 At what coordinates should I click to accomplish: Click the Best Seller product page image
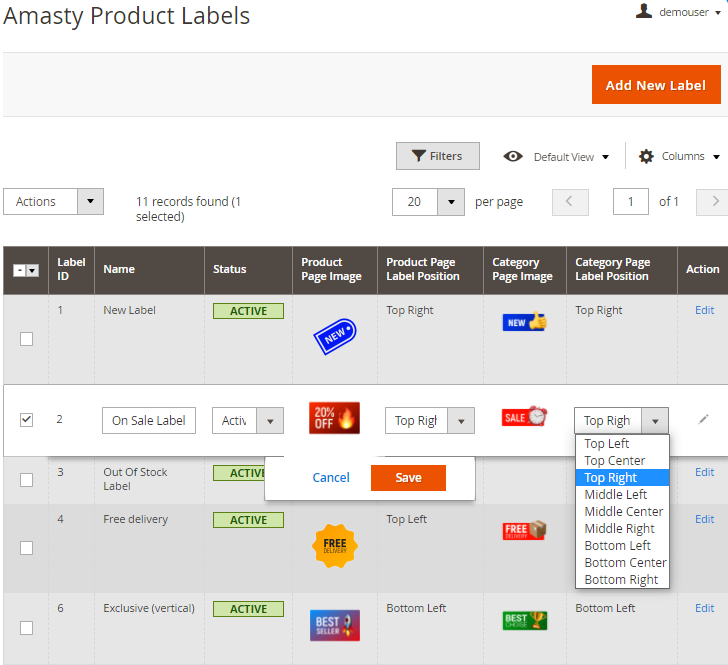click(334, 625)
